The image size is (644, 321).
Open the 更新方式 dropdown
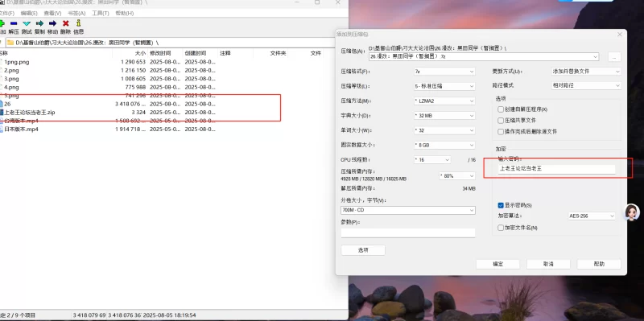586,72
